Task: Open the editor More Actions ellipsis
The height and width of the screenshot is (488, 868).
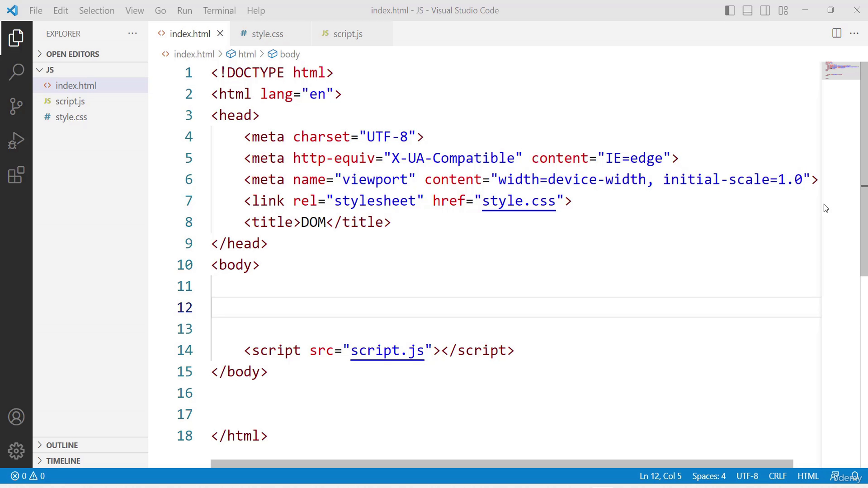Action: pos(854,33)
